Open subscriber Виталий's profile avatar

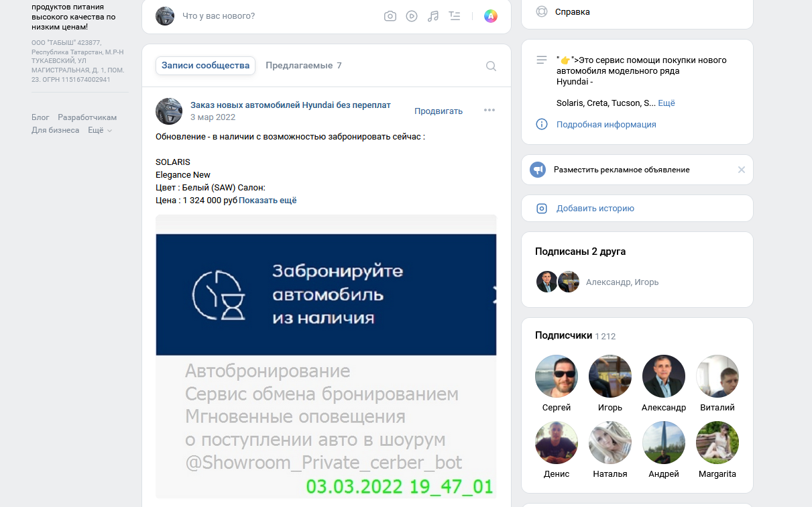tap(717, 376)
